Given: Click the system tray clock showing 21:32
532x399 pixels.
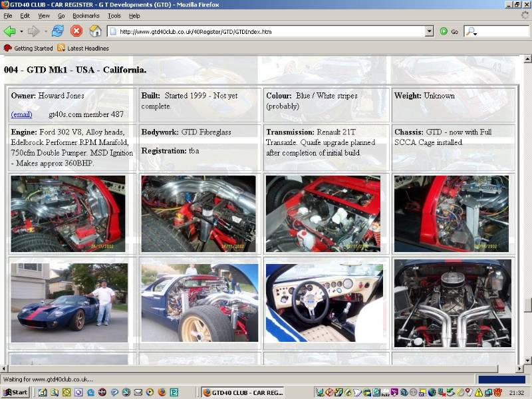Looking at the screenshot, I should pos(517,393).
